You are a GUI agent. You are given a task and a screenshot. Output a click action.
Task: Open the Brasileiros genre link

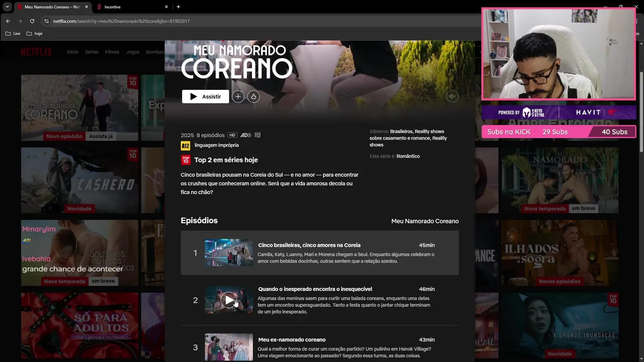pyautogui.click(x=401, y=132)
